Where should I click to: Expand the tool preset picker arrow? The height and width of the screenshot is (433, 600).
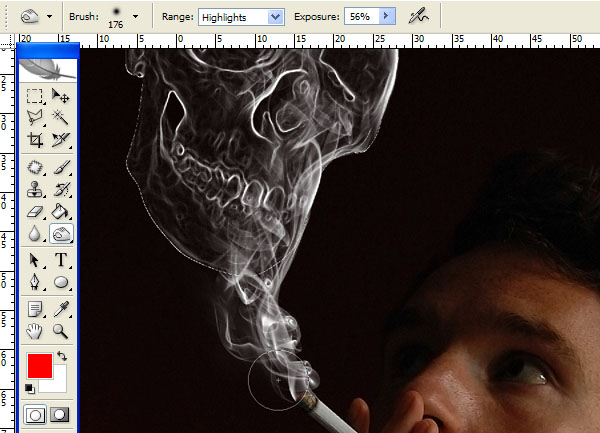(x=49, y=16)
